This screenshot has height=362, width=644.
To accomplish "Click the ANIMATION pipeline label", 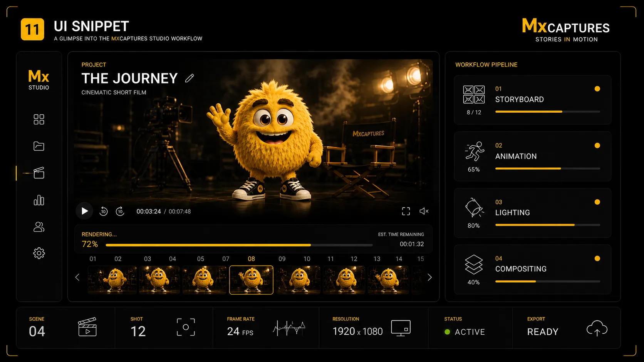I will pos(516,156).
